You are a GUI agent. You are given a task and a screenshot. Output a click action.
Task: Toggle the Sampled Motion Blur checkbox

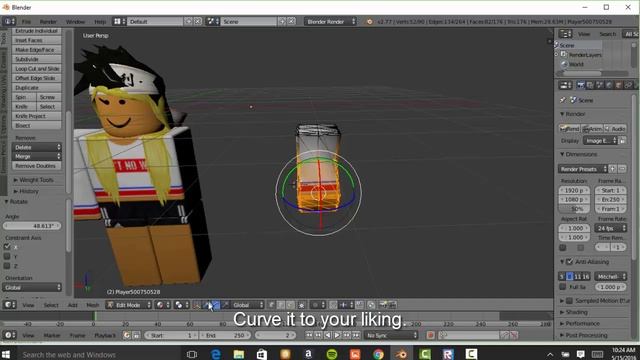click(x=570, y=300)
